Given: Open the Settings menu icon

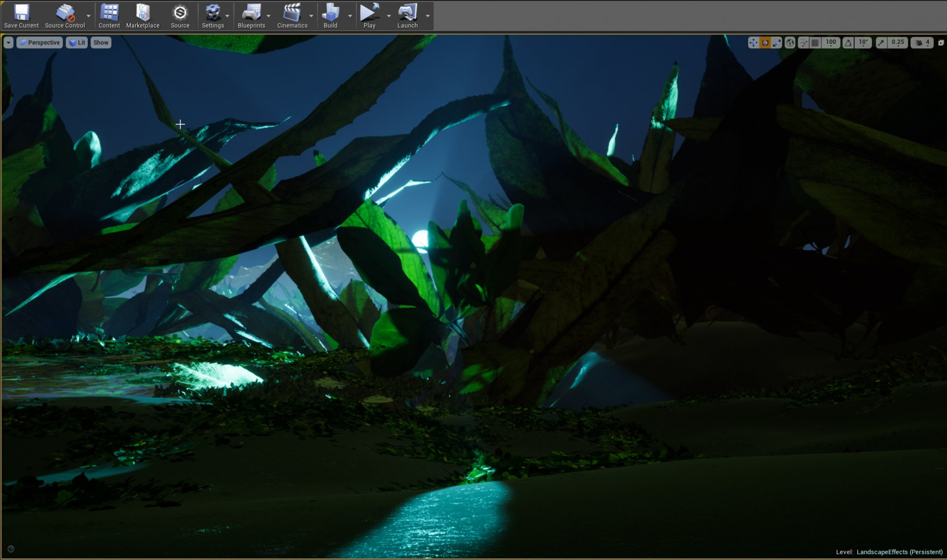Looking at the screenshot, I should point(213,16).
